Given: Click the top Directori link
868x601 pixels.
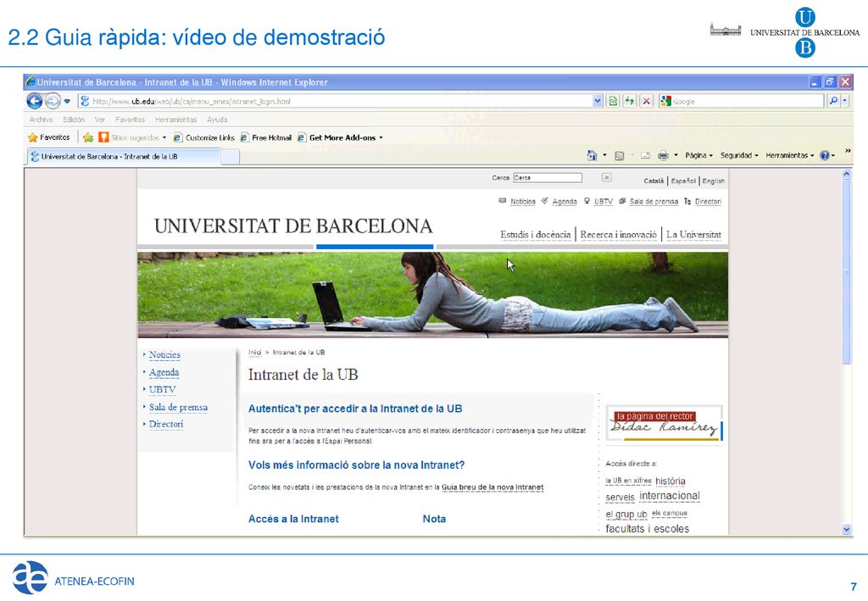Looking at the screenshot, I should 708,202.
